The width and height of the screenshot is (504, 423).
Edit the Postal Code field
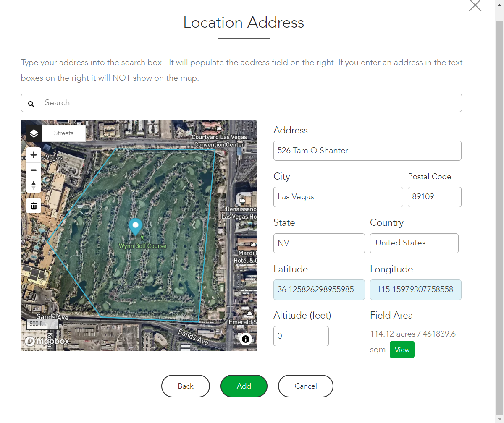point(435,197)
